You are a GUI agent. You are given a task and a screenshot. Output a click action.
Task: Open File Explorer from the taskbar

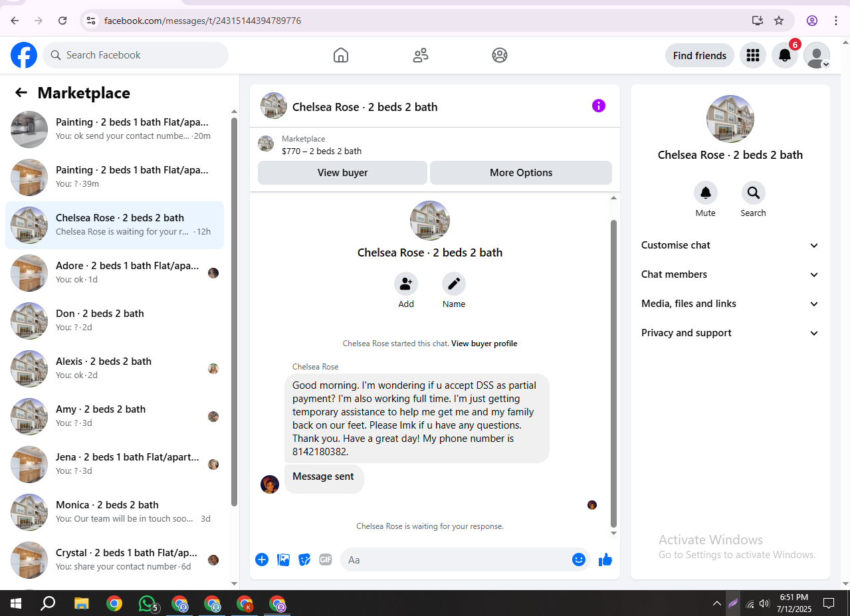[81, 603]
